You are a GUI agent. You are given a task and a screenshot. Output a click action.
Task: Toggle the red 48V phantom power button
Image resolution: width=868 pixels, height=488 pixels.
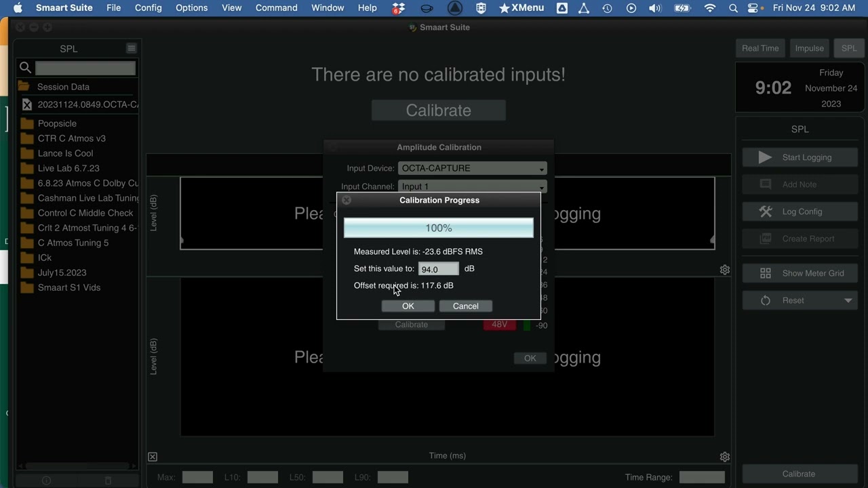[500, 325]
